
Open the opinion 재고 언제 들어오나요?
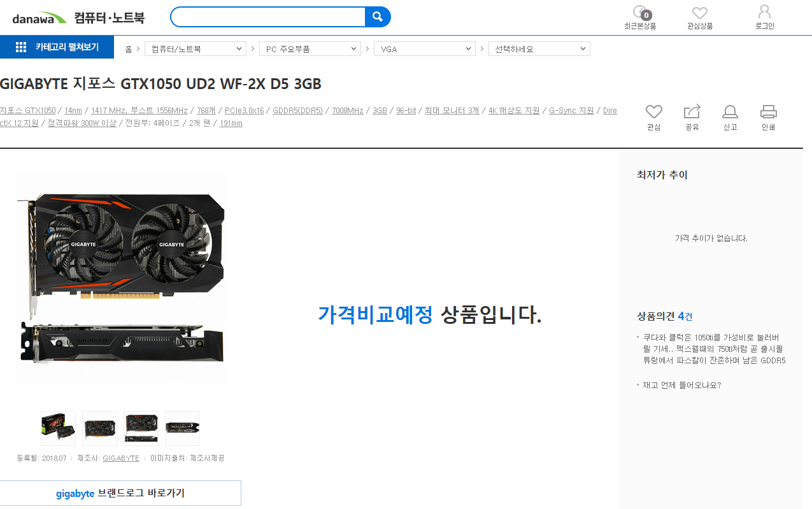click(x=681, y=385)
